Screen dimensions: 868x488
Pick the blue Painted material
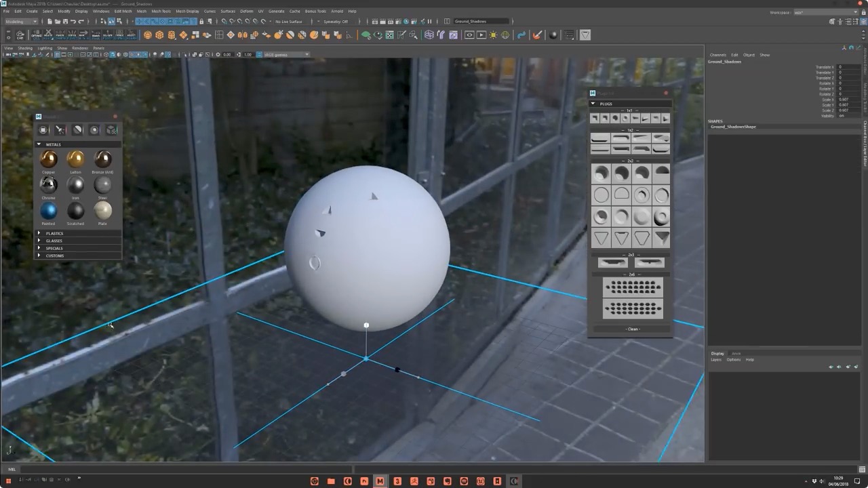click(x=48, y=211)
